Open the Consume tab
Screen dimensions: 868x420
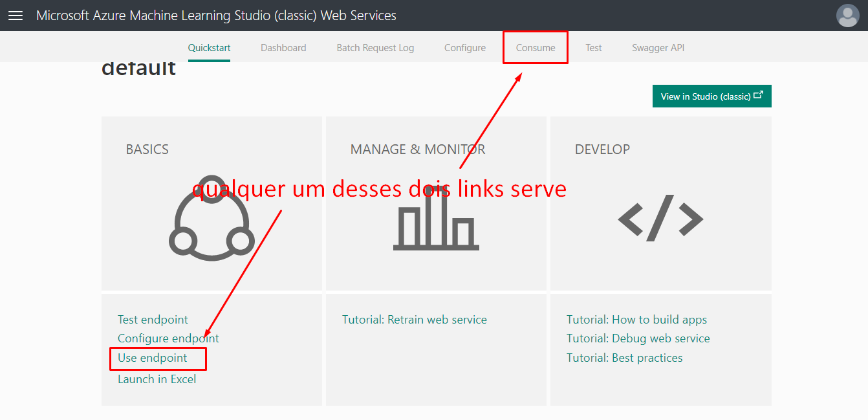coord(536,48)
